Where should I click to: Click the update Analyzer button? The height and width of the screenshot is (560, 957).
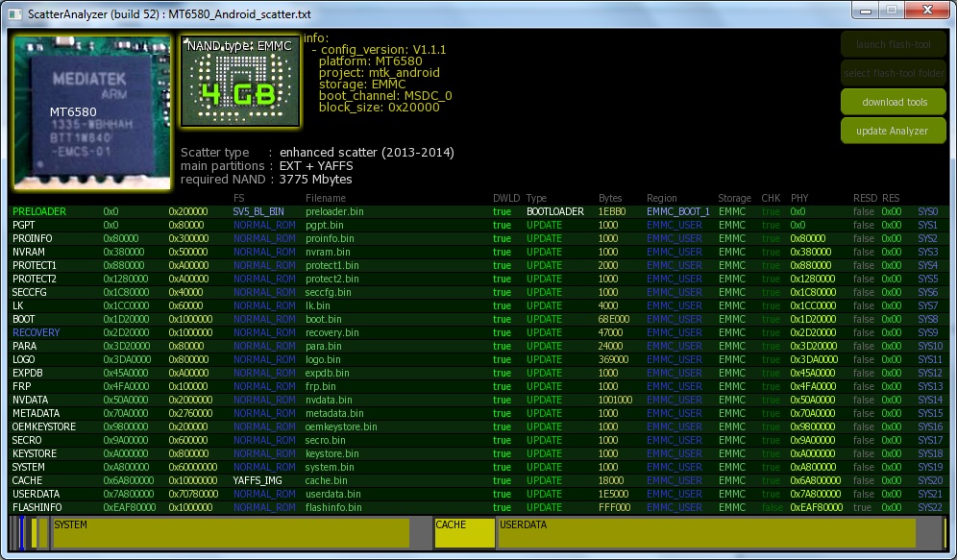pyautogui.click(x=894, y=131)
